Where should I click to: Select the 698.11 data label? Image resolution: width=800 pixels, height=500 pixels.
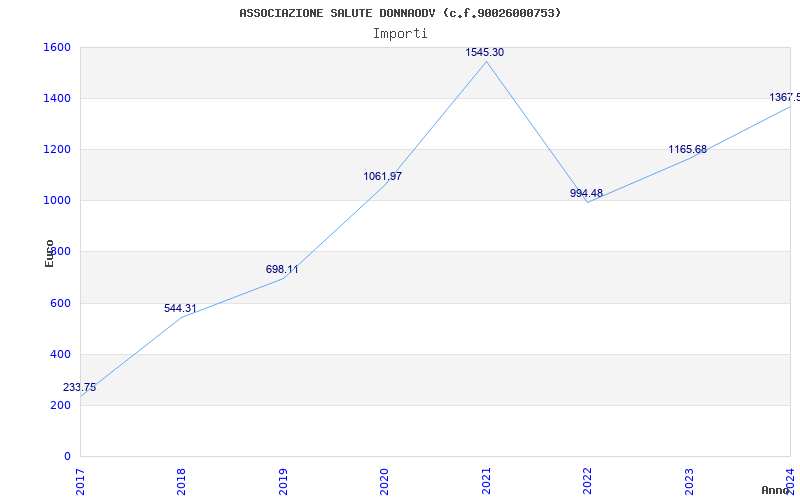click(x=282, y=269)
